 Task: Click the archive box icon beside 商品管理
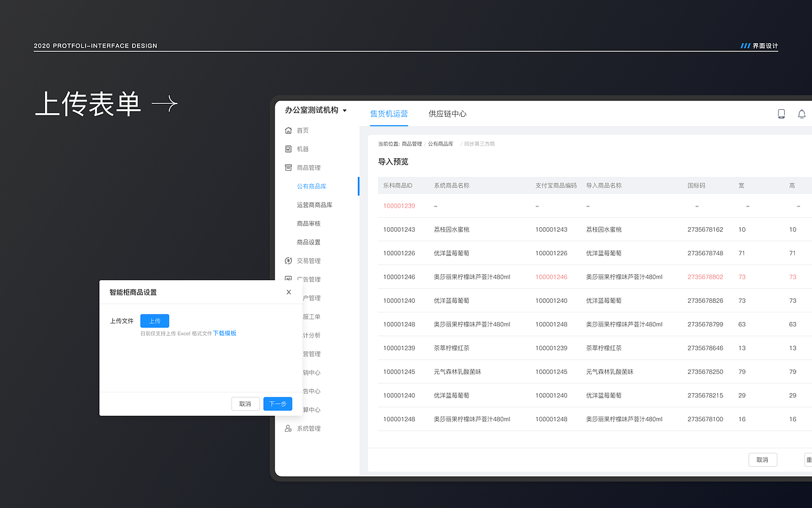pyautogui.click(x=289, y=168)
